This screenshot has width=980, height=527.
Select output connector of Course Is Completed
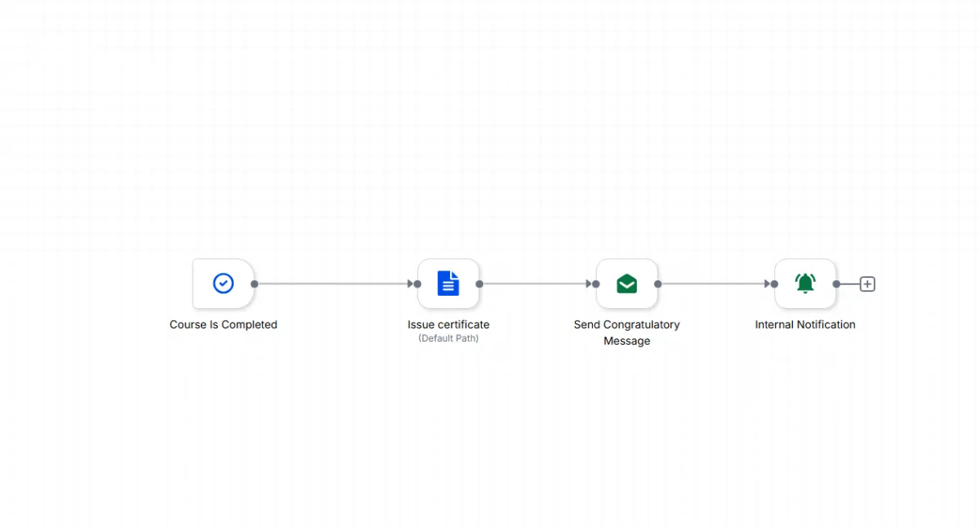pos(255,284)
